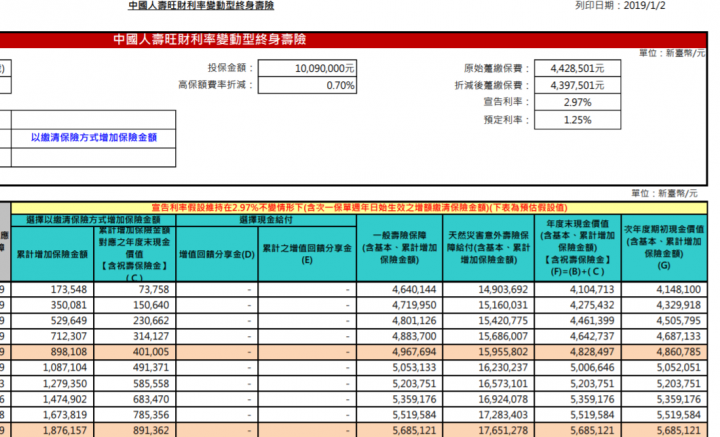Screen dimensions: 720x437
Task: Click the cell with value 4,104,713
Action: click(578, 290)
